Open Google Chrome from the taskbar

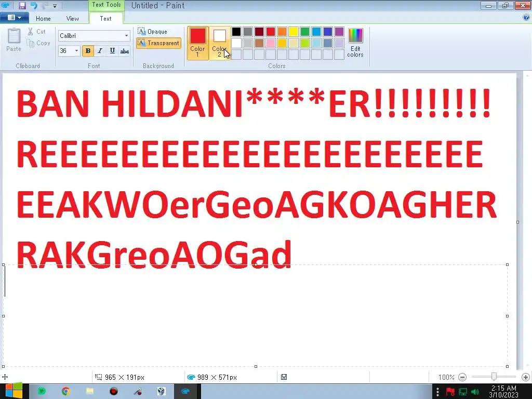coord(65,392)
